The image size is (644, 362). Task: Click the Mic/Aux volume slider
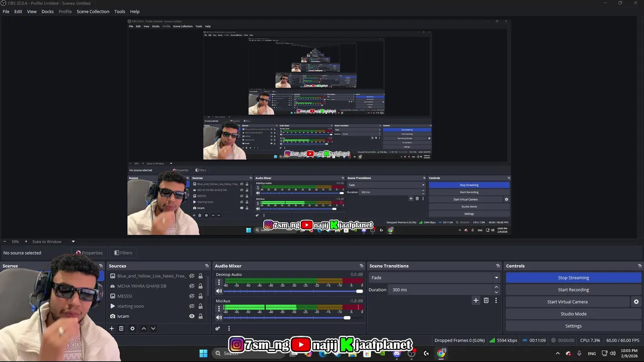(293, 317)
